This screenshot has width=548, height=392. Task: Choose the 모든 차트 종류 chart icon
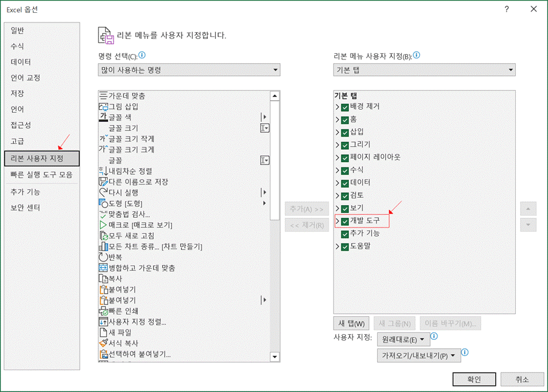pos(103,246)
